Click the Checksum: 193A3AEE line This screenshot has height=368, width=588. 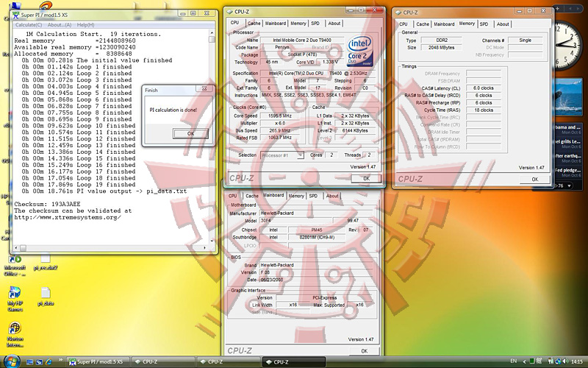[47, 205]
